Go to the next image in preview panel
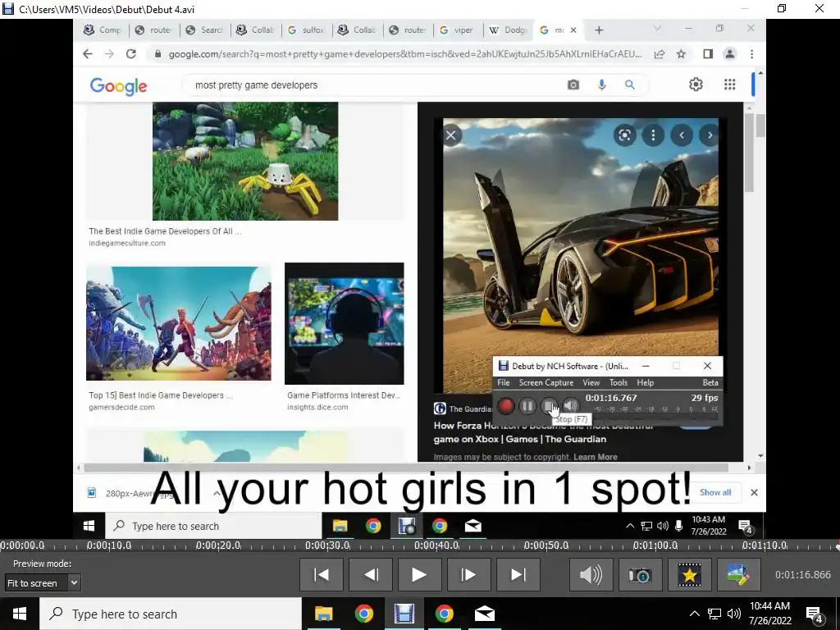 tap(710, 135)
